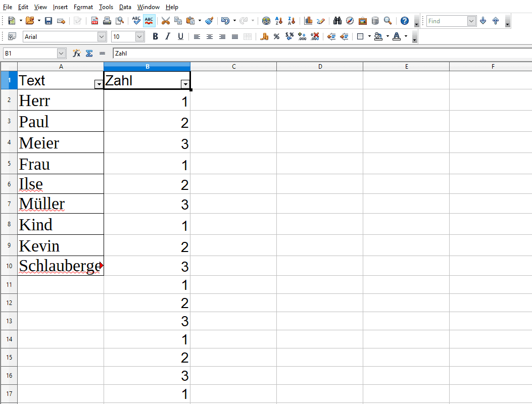Open the Format menu
The height and width of the screenshot is (404, 532).
tap(83, 7)
